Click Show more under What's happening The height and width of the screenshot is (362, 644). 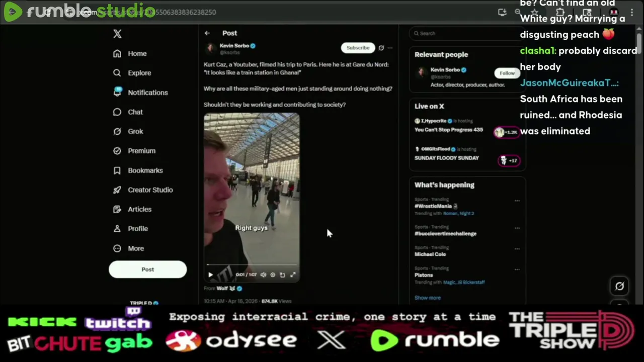(428, 298)
